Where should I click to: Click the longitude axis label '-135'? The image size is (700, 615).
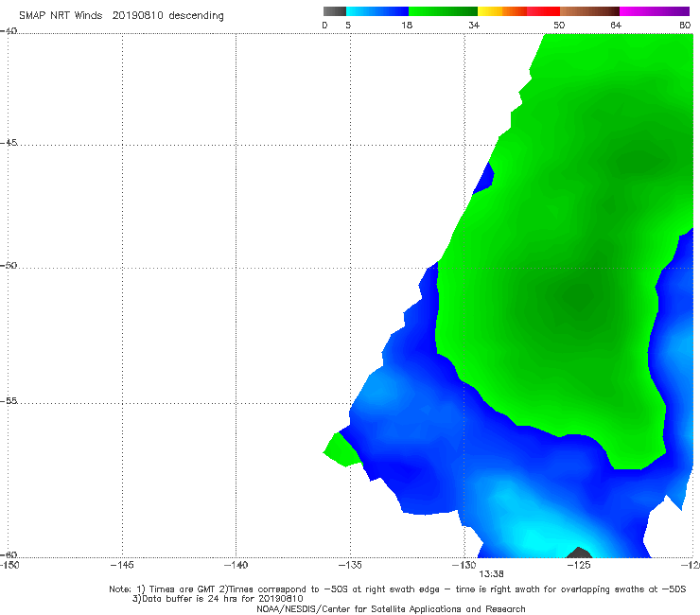pyautogui.click(x=350, y=565)
